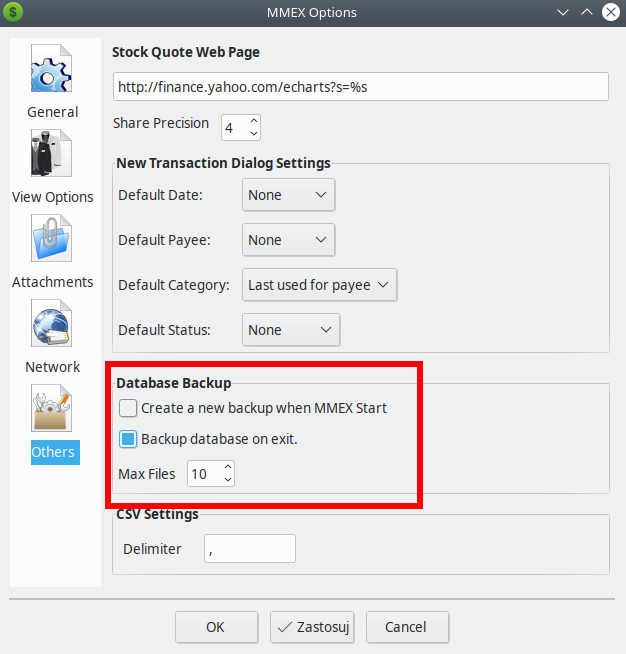Open the Default Category dropdown
Screen dimensions: 626x654
click(319, 285)
